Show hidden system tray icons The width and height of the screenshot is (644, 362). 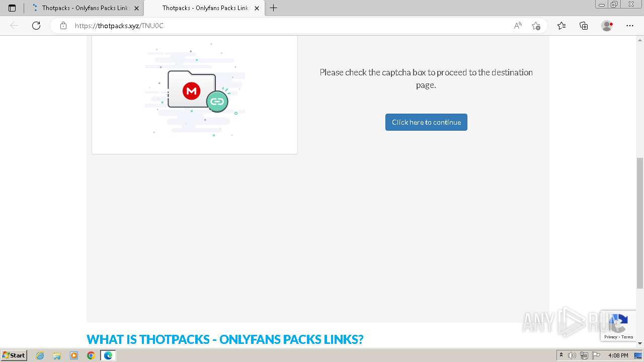pos(561,355)
